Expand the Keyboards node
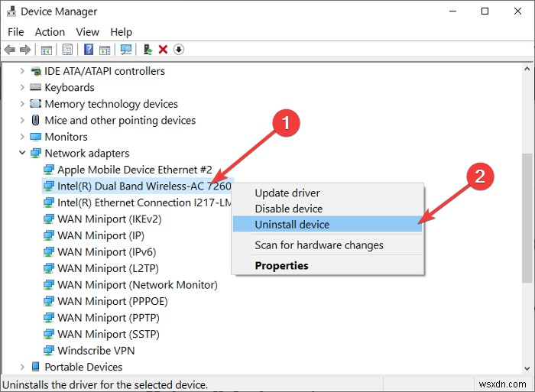The image size is (535, 392). pyautogui.click(x=22, y=87)
